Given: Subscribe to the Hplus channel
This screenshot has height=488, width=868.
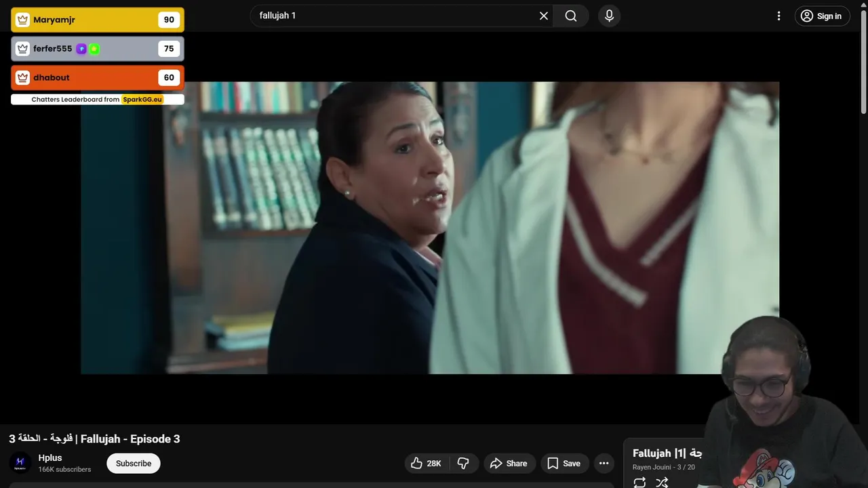Looking at the screenshot, I should tap(134, 464).
